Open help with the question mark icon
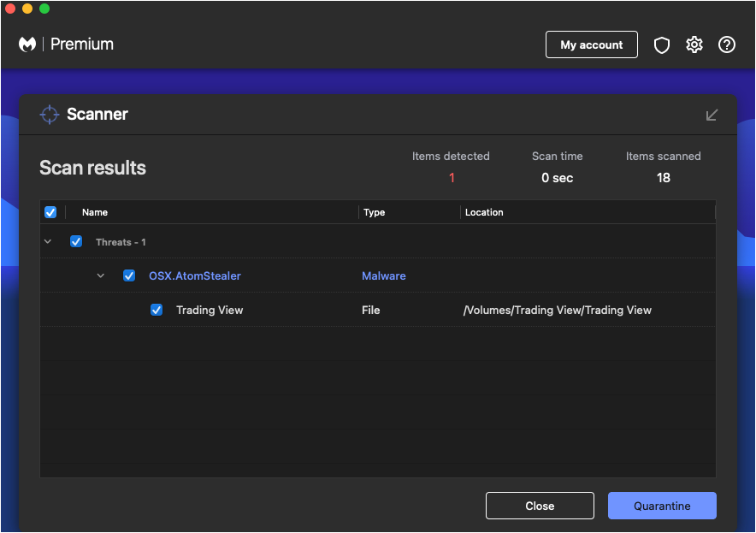756x533 pixels. 726,44
